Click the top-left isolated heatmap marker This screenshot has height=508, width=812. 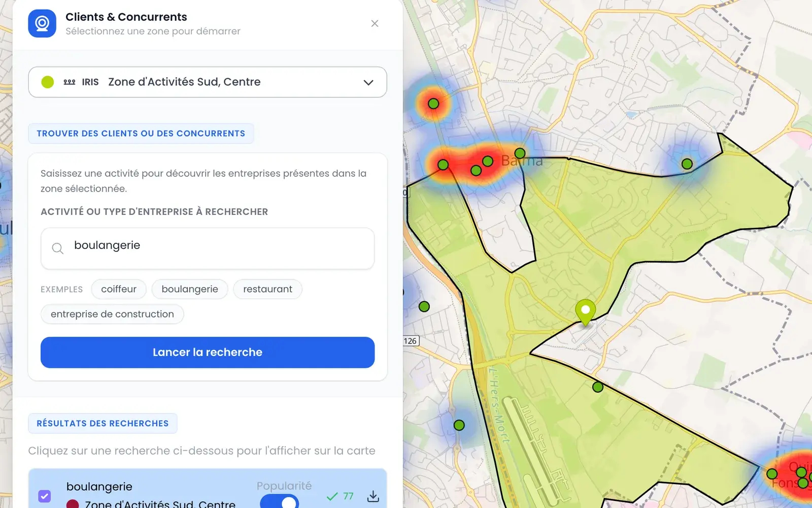coord(433,104)
